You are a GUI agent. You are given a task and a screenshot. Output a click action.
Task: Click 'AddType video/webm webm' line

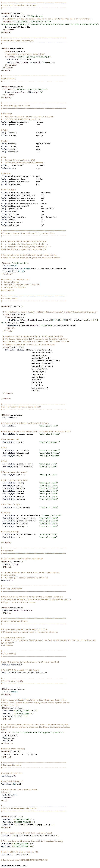[x=20, y=149]
